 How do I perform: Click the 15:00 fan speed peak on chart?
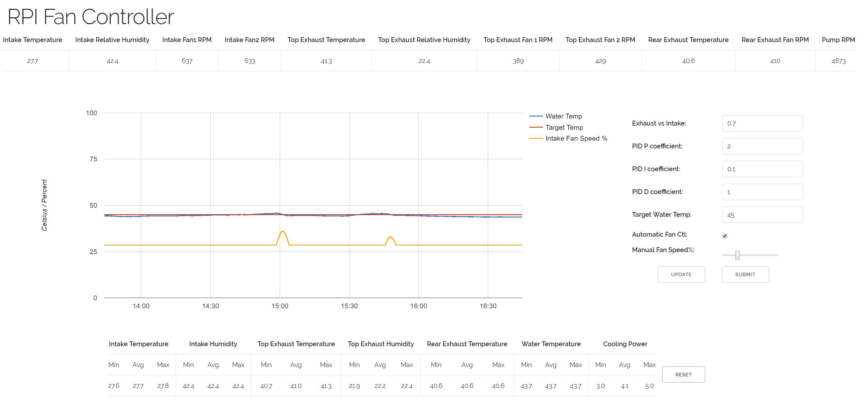pyautogui.click(x=283, y=232)
